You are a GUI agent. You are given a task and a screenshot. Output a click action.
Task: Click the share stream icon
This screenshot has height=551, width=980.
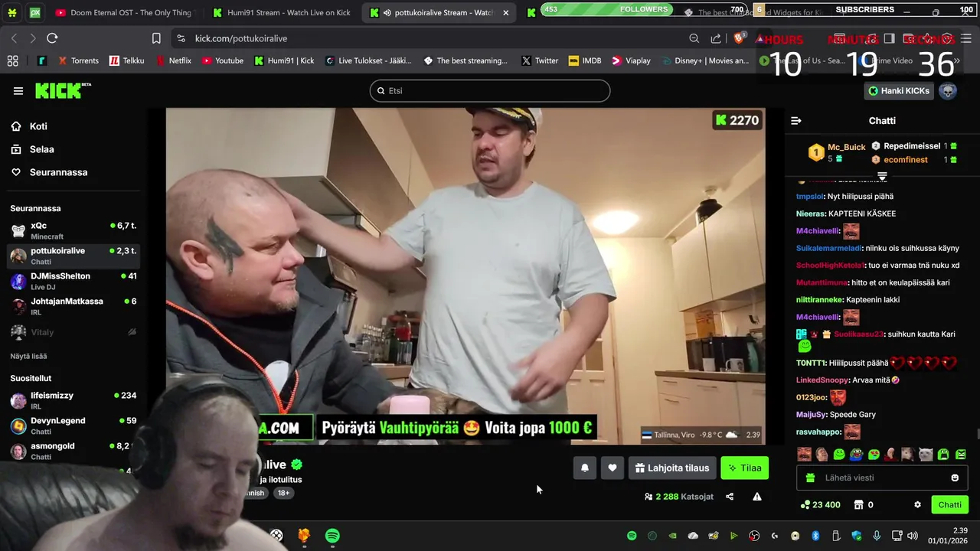(x=730, y=497)
